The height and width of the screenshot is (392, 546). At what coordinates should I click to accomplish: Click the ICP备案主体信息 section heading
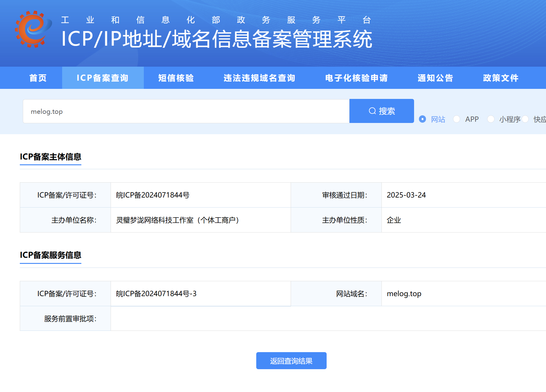(x=51, y=157)
